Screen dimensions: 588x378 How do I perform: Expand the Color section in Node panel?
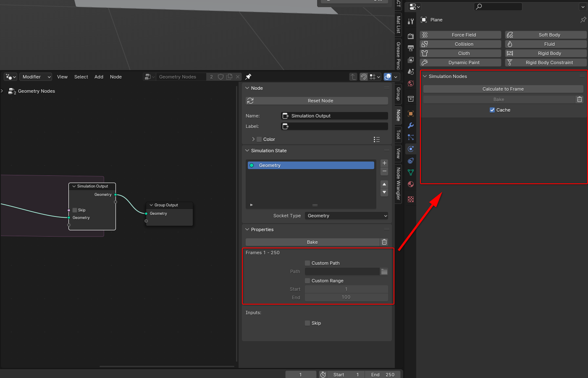click(x=253, y=139)
